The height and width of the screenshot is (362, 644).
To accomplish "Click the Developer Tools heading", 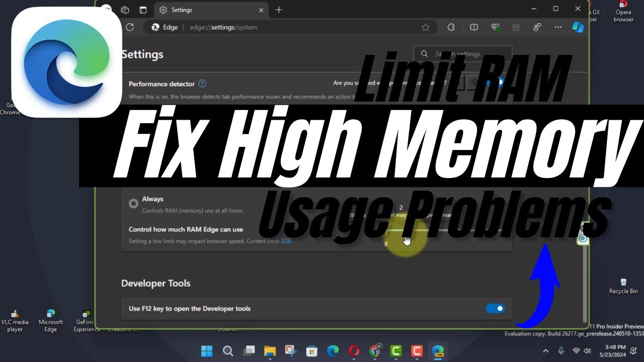I will 156,283.
